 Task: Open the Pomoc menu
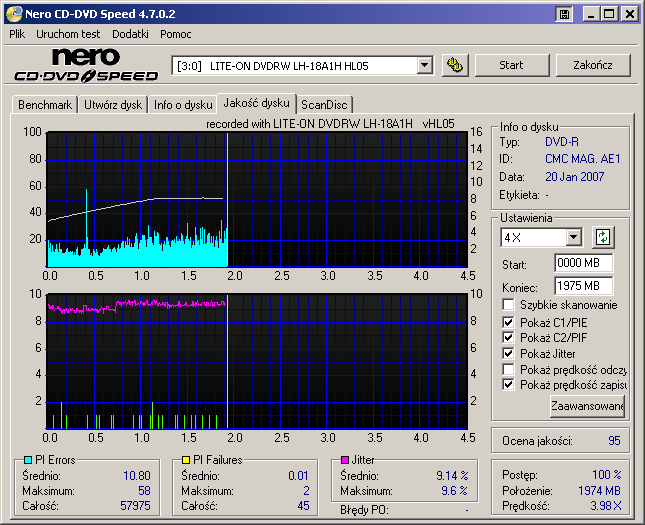coord(176,34)
